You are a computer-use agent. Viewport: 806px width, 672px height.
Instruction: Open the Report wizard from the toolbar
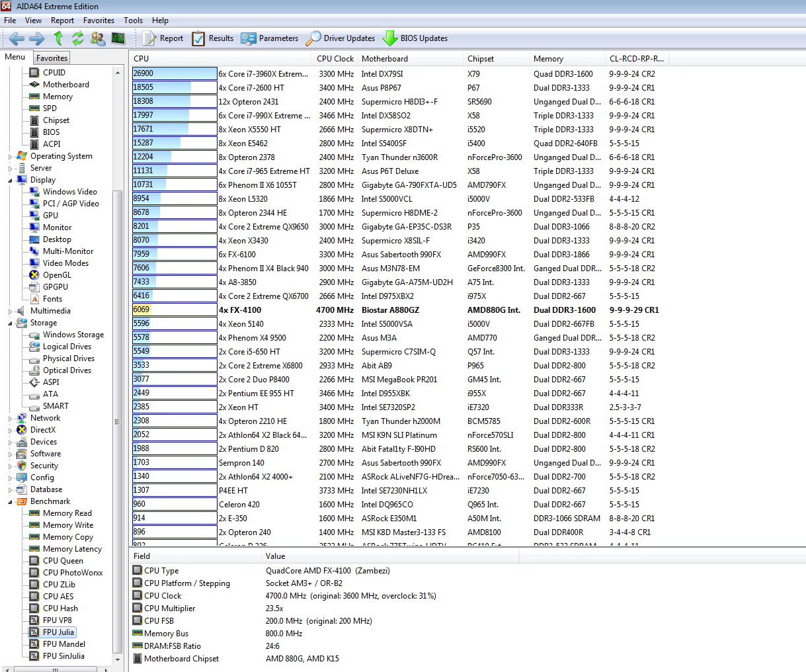click(163, 38)
